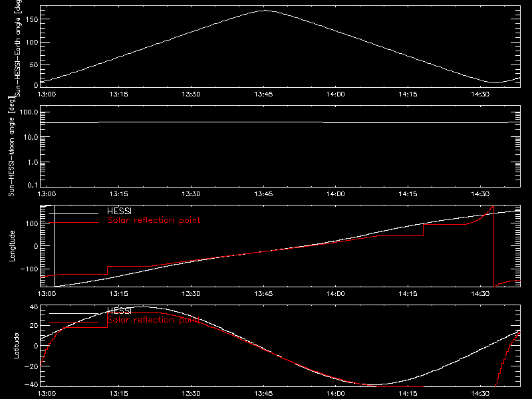Click the 14:30 label under the Longitude plot
The image size is (532, 399).
click(480, 293)
